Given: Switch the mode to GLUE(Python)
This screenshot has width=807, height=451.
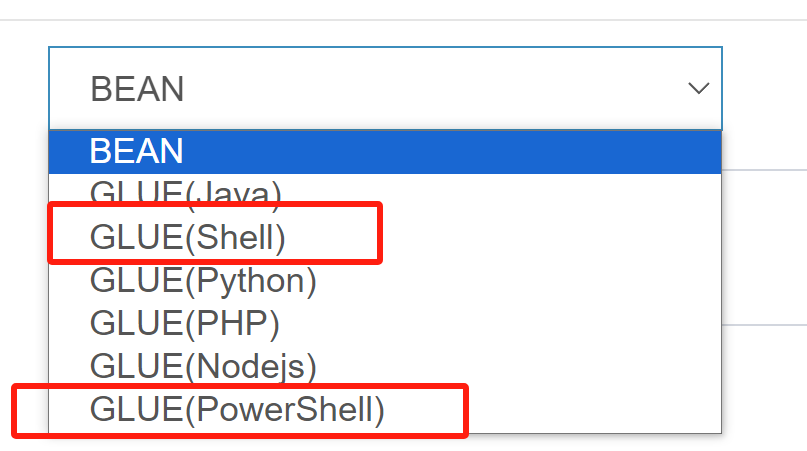Looking at the screenshot, I should pyautogui.click(x=203, y=280).
